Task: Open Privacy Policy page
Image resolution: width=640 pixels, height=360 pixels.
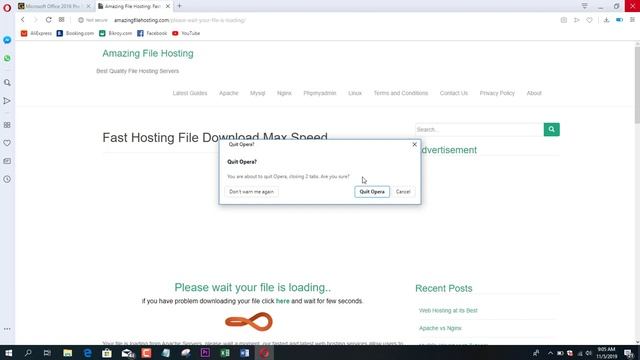Action: [497, 93]
